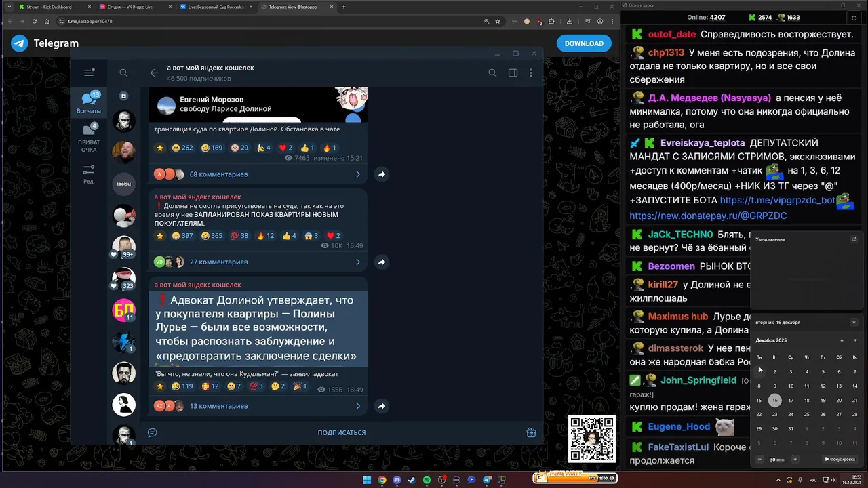Click the browser home button
Viewport: 868px width, 488px height.
point(46,21)
